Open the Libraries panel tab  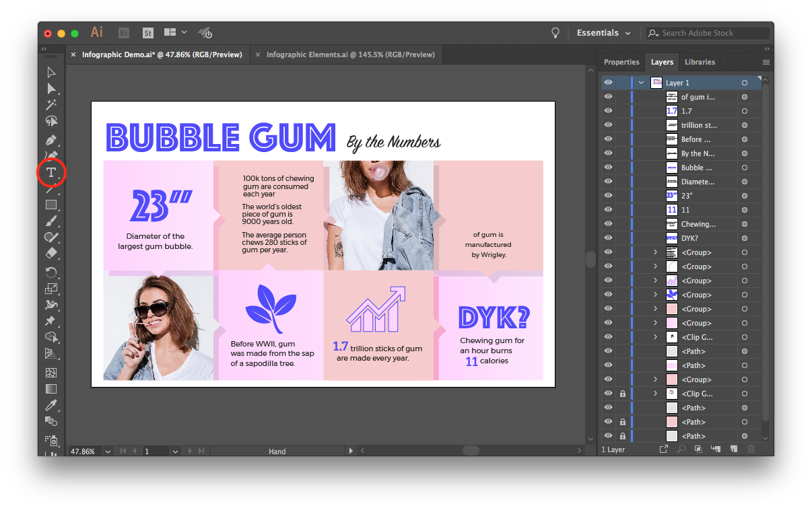[700, 62]
